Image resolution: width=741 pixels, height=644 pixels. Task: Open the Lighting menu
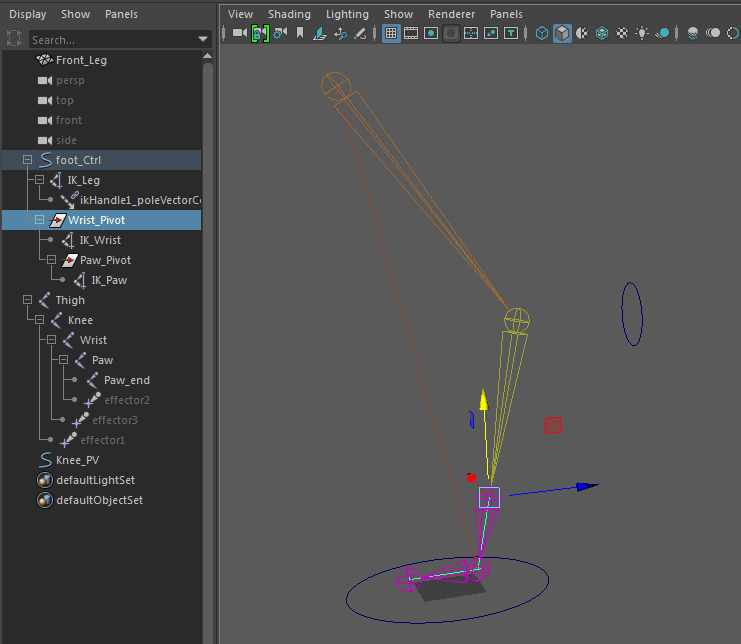point(347,14)
